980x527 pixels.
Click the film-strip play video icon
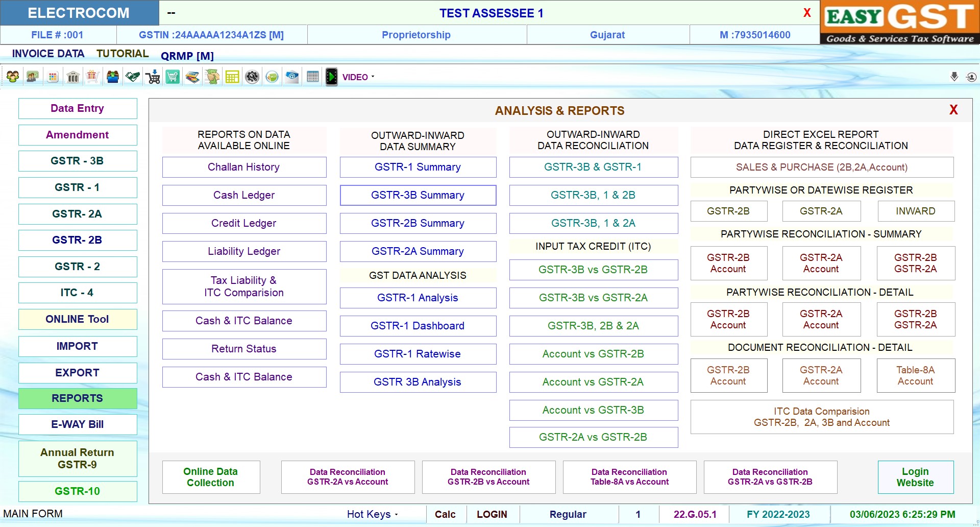332,77
